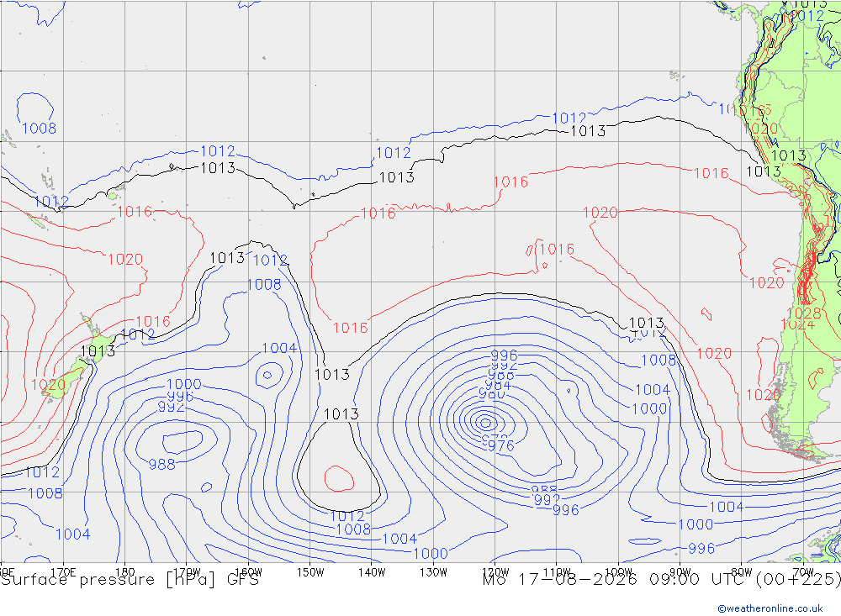Image resolution: width=841 pixels, height=616 pixels.
Task: Select the 170W longitude label
Action: point(187,572)
